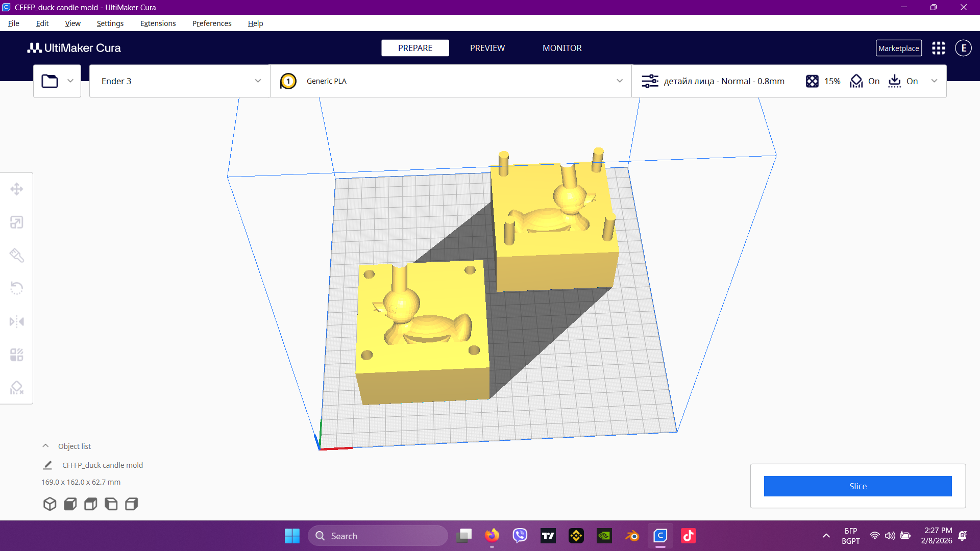Screen dimensions: 980x551
Task: Click the extruder 1 material icon
Action: tap(288, 81)
